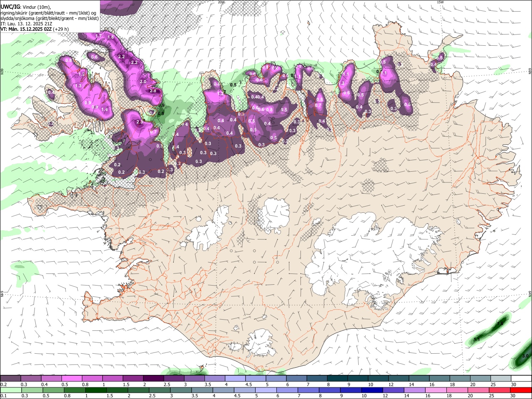This screenshot has width=532, height=399.
Task: Click the 15W longitude label
Action: (x=440, y=2)
